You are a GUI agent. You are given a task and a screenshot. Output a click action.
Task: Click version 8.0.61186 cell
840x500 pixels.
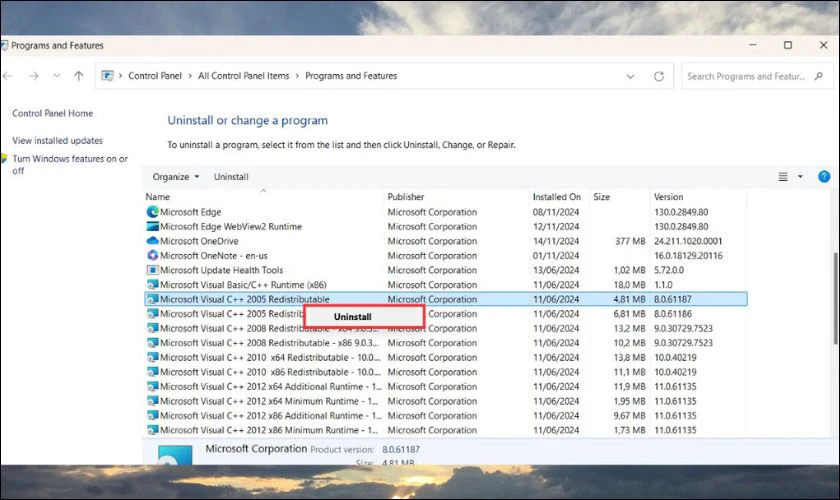tap(672, 313)
